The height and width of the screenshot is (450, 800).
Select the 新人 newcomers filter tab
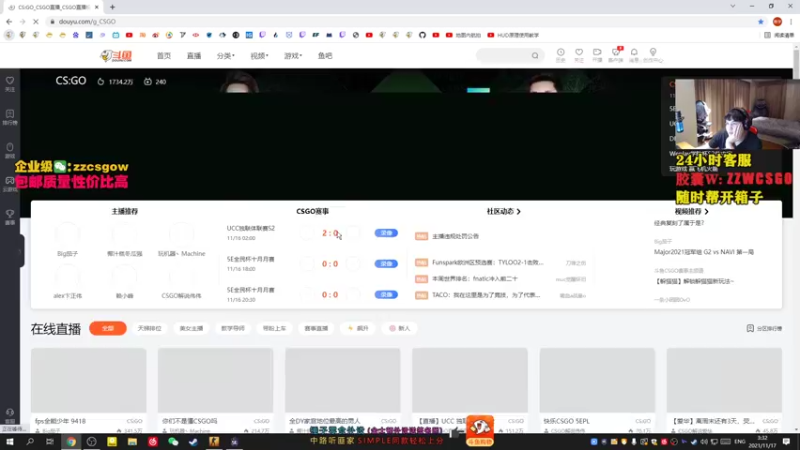(399, 328)
